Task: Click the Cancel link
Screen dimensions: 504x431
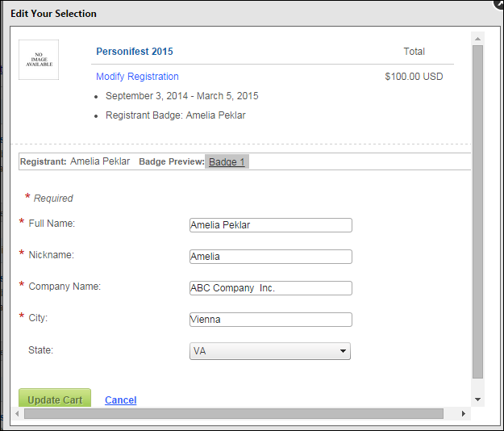Action: point(120,400)
